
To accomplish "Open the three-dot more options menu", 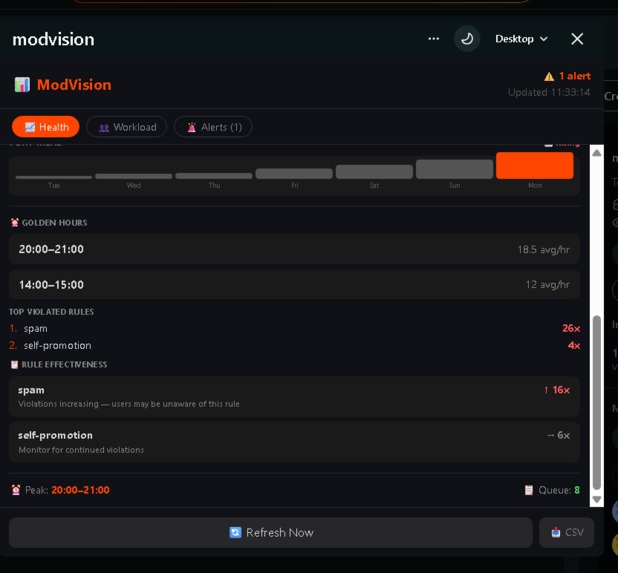I will 434,39.
